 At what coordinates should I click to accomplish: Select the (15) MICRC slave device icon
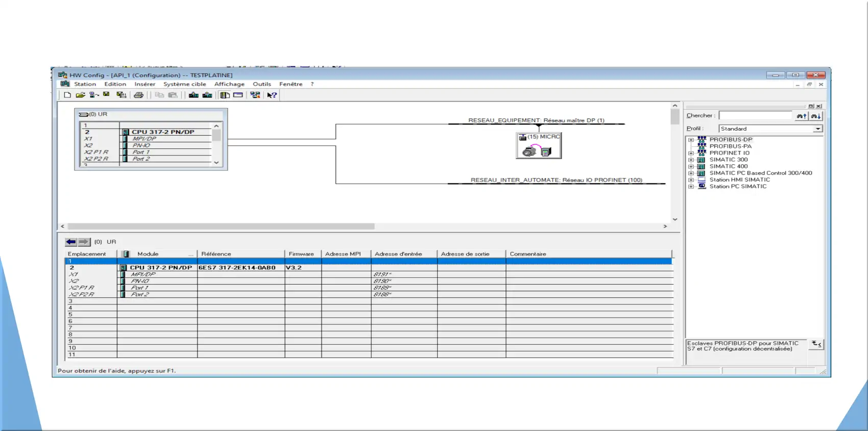tap(539, 146)
